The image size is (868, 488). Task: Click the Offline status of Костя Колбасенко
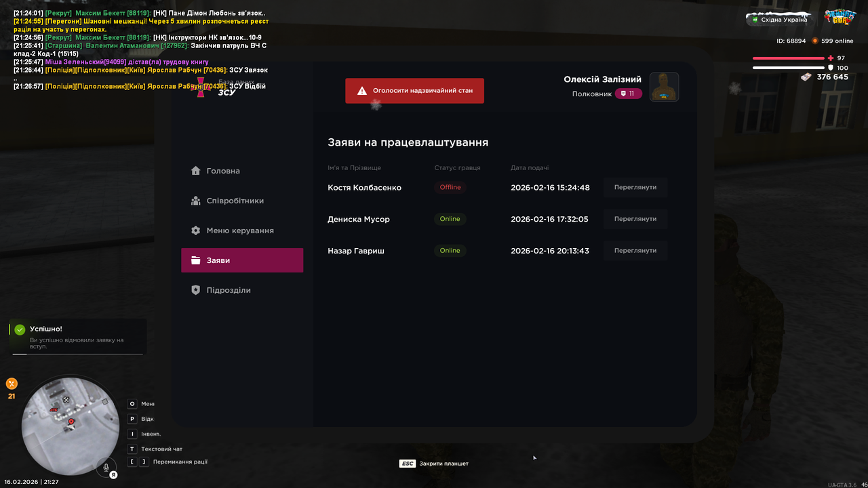point(450,187)
